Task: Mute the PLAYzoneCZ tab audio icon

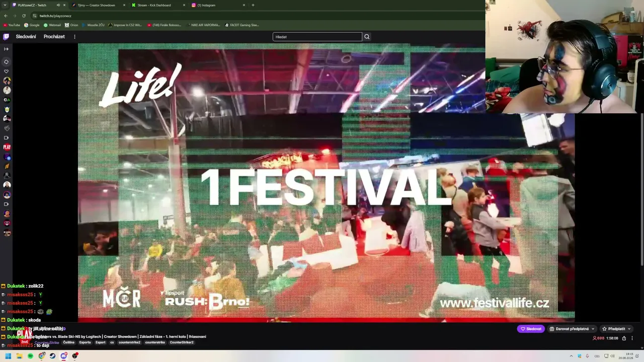Action: pyautogui.click(x=58, y=5)
